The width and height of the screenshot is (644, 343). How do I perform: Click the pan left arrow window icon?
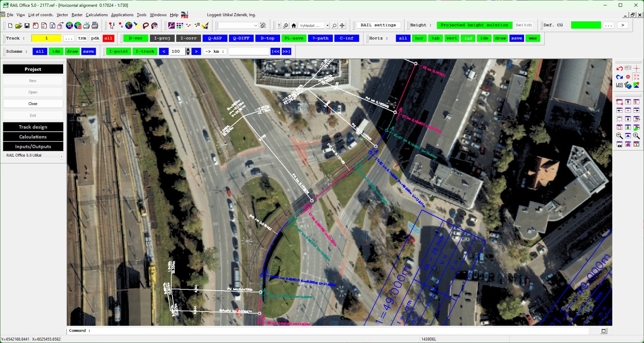tap(619, 110)
